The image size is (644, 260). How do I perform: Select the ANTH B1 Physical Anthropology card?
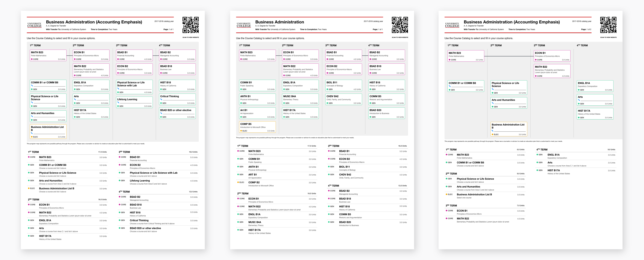click(258, 99)
